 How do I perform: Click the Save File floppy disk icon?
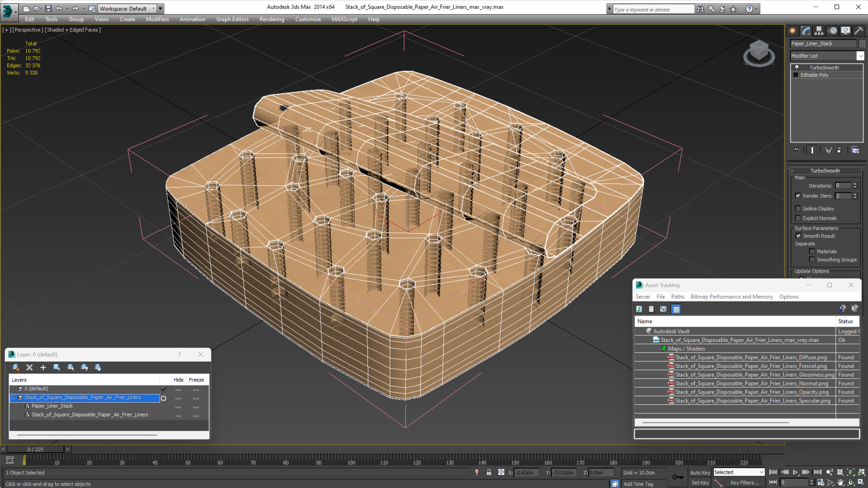pos(48,9)
